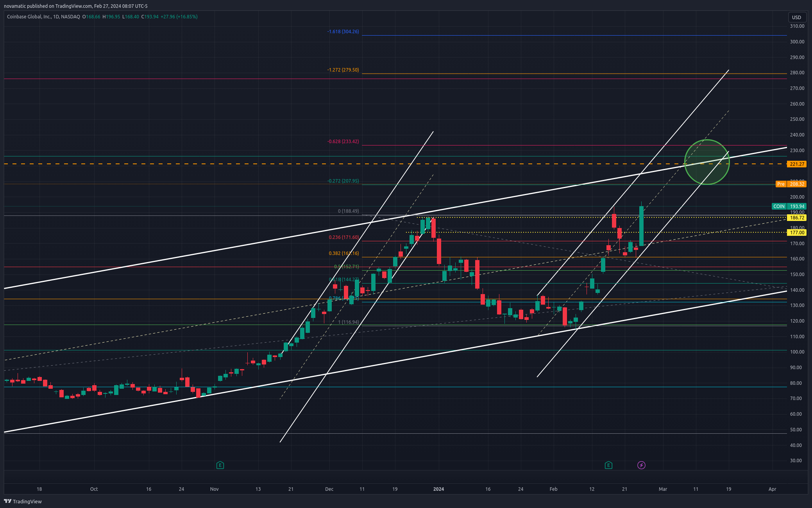Click the latest large green candle

click(641, 226)
